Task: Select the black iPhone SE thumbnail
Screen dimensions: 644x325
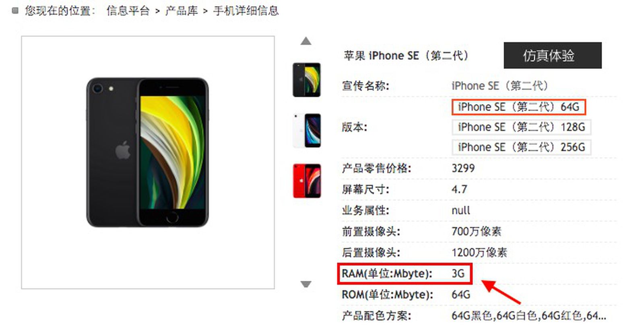Action: (x=307, y=80)
